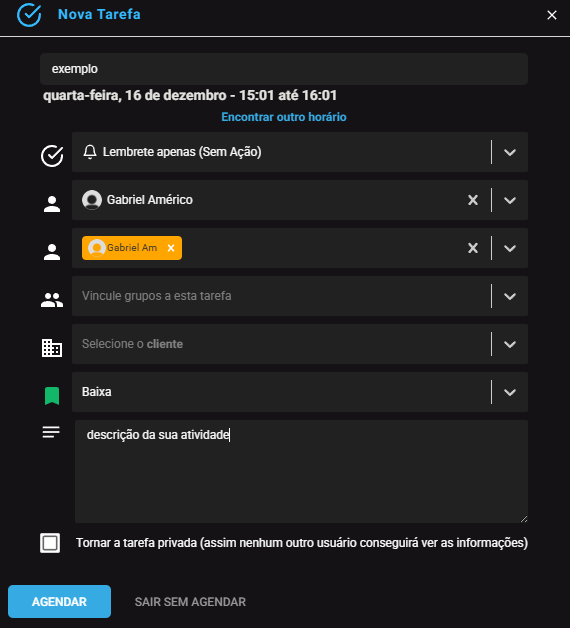Remove the orange Gabriel Am tag
Viewport: 570px width, 628px height.
[171, 248]
